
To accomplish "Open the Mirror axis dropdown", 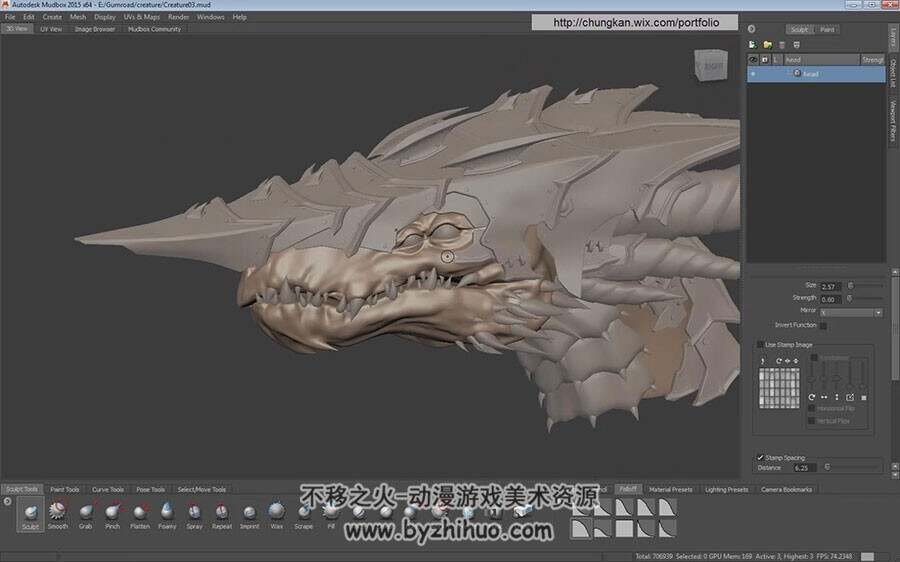I will point(851,313).
